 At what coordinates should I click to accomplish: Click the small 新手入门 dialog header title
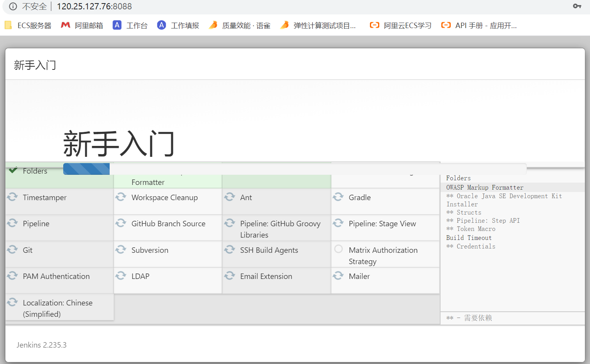tap(35, 65)
